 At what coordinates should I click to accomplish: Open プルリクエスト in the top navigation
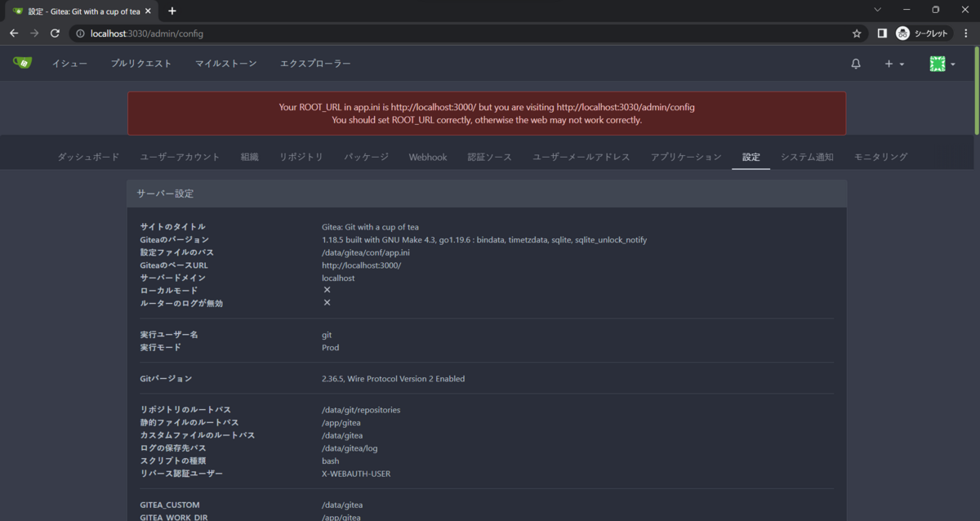click(141, 64)
